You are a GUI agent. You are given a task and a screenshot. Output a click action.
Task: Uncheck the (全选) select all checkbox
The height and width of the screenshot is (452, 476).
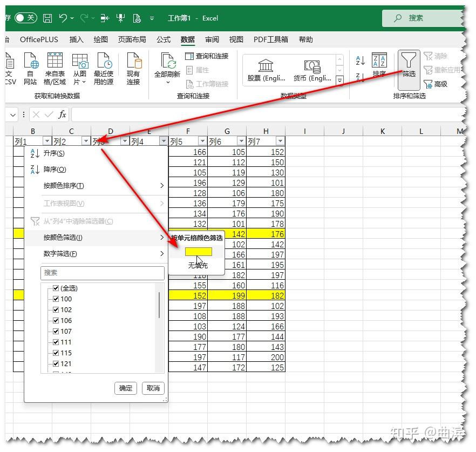[x=56, y=288]
